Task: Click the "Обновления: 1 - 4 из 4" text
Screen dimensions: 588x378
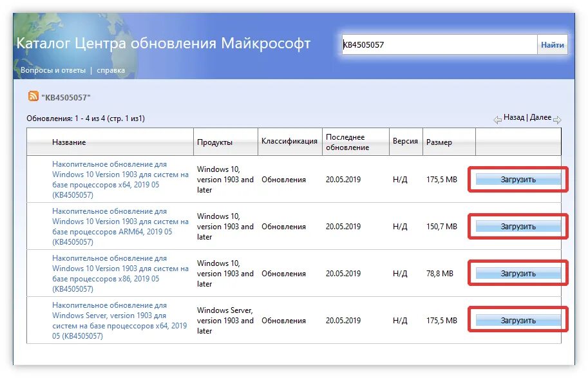Action: click(x=65, y=118)
